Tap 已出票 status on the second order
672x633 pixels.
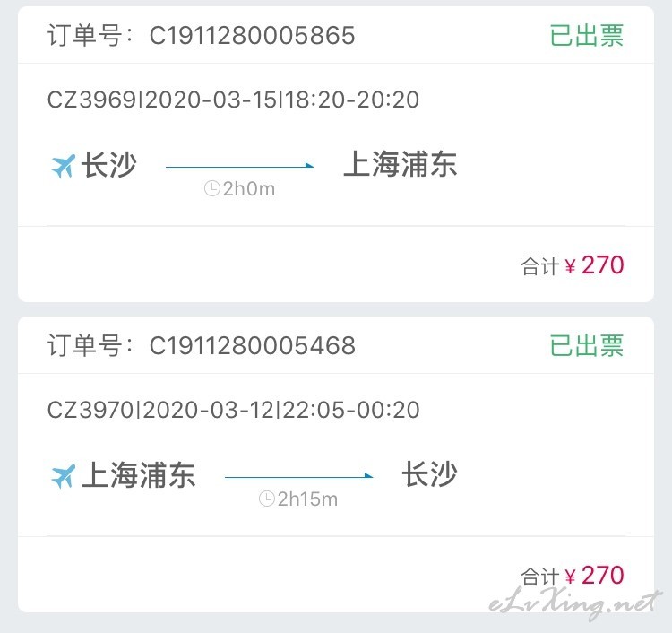(586, 345)
